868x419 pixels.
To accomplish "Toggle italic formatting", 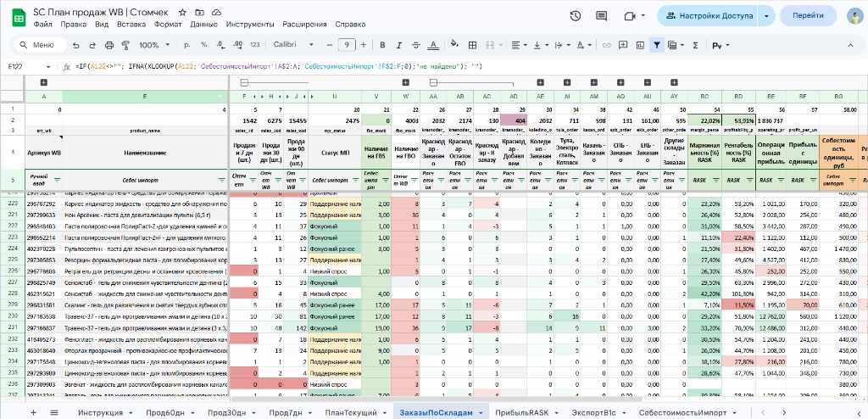I will coord(400,45).
